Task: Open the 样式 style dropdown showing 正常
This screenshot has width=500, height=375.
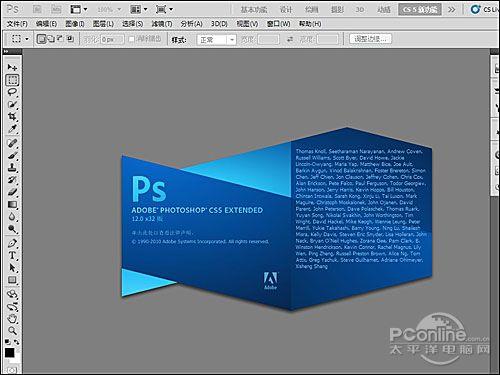Action: point(216,40)
